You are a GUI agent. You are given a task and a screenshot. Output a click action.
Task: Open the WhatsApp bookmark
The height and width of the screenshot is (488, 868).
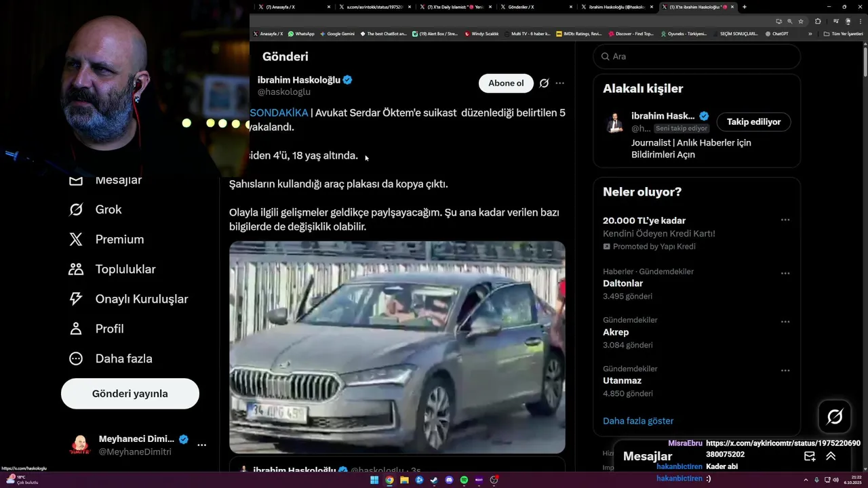click(x=301, y=34)
